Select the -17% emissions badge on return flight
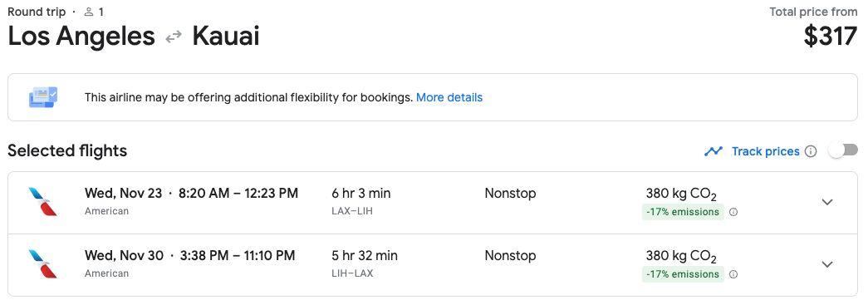The height and width of the screenshot is (305, 868). pyautogui.click(x=683, y=274)
